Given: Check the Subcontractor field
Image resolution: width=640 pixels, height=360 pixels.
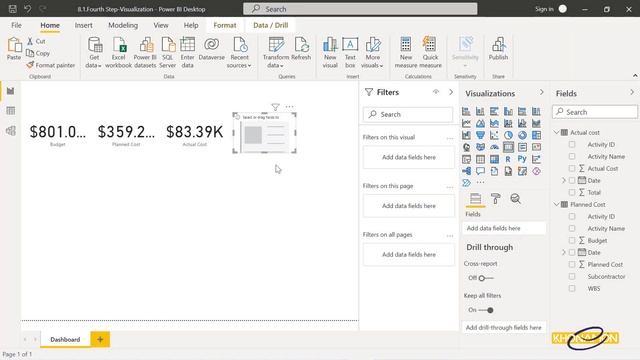Looking at the screenshot, I should [x=572, y=276].
